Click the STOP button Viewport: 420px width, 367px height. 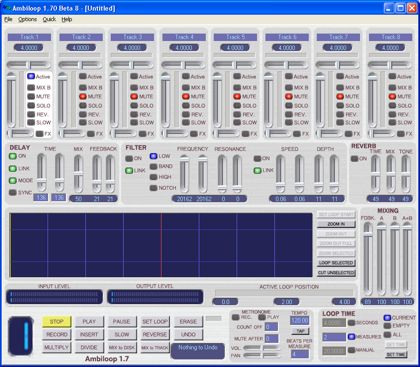57,322
